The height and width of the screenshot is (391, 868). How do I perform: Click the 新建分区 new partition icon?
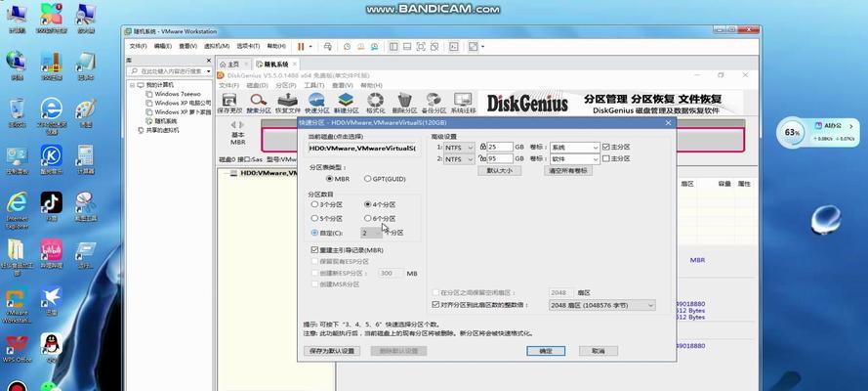(x=346, y=103)
